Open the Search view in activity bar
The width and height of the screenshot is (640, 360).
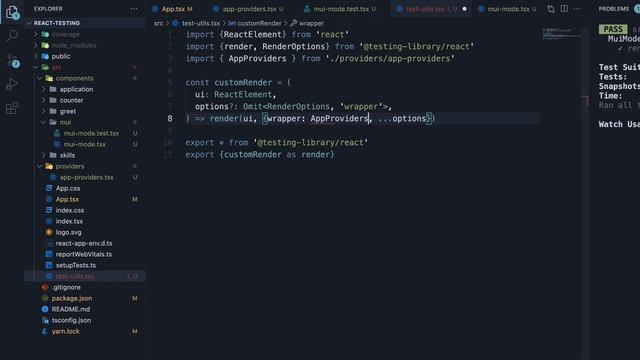pyautogui.click(x=12, y=36)
